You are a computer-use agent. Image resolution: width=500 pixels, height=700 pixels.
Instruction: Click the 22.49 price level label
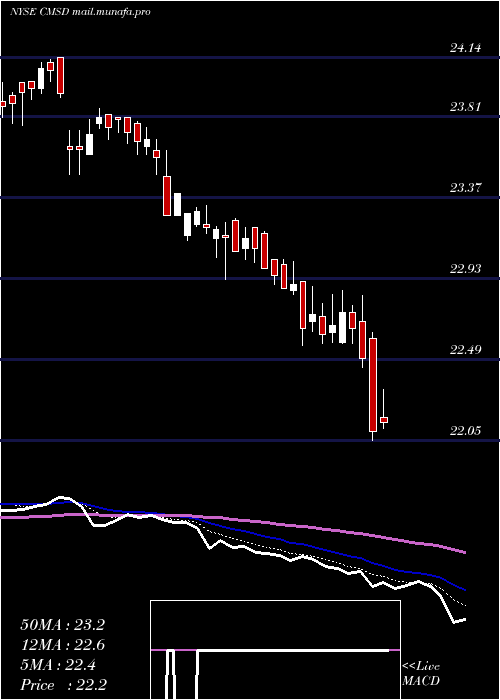pos(465,350)
